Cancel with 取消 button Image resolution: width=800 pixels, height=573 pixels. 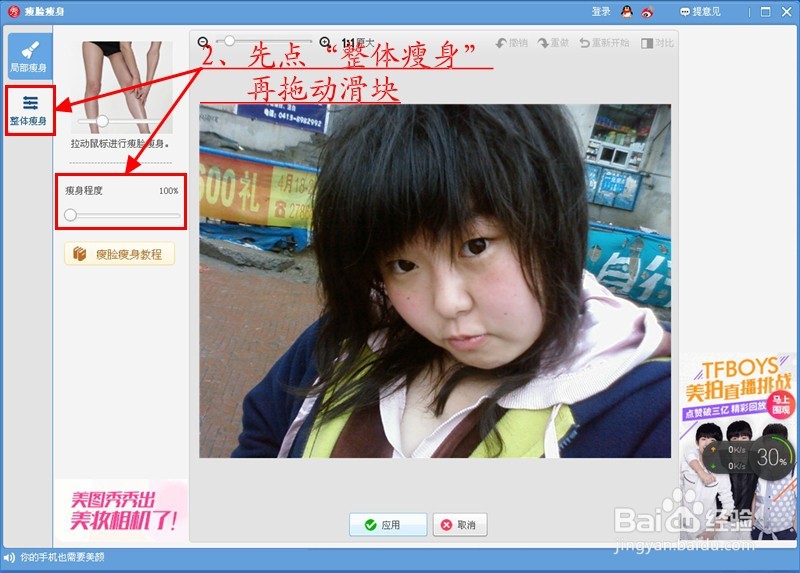tap(460, 525)
